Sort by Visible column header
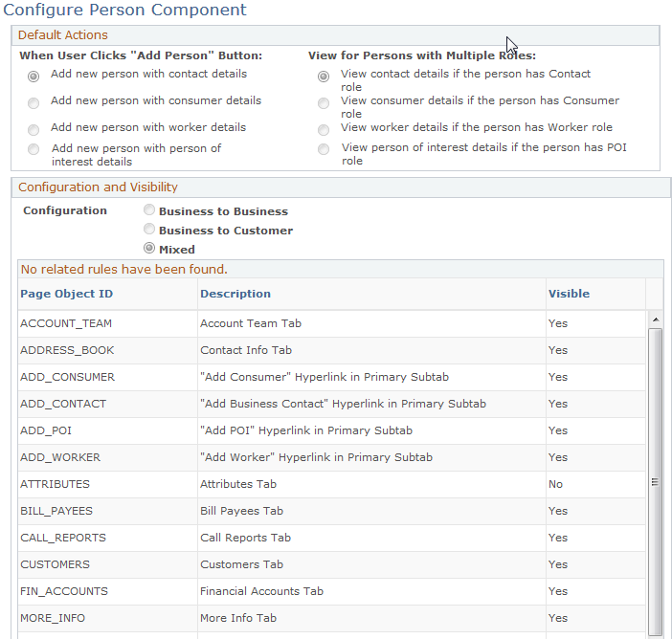The height and width of the screenshot is (639, 672). tap(569, 294)
